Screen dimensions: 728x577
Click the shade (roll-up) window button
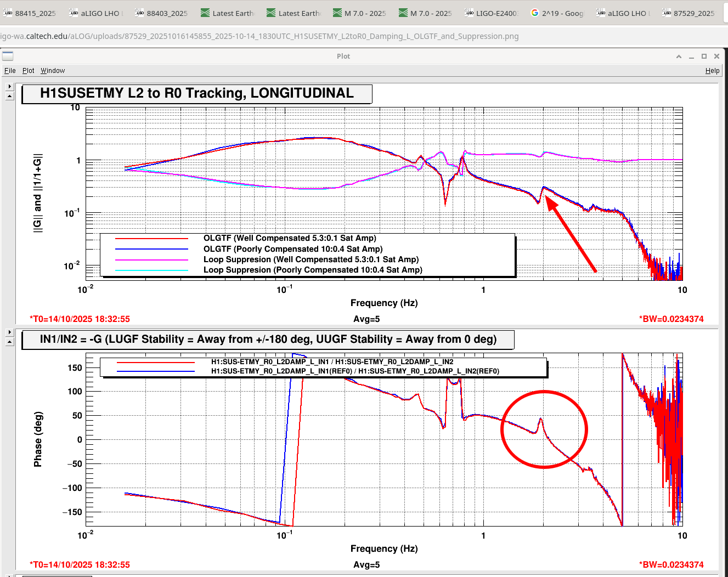pos(679,56)
